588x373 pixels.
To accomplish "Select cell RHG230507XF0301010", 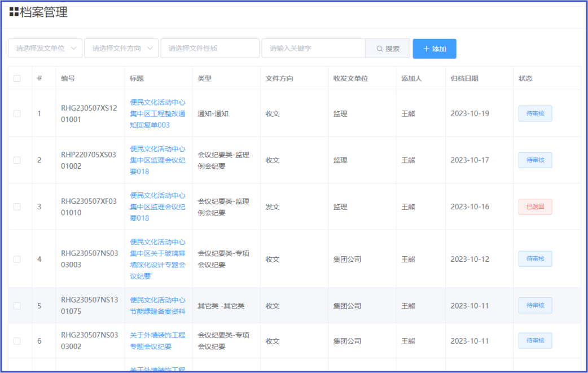I will [x=89, y=207].
